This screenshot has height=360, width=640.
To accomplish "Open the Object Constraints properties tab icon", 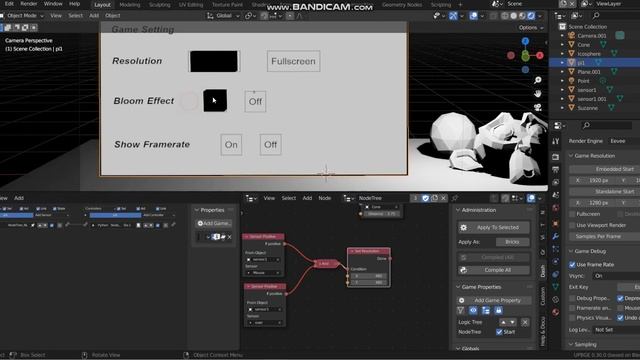I will tap(556, 274).
